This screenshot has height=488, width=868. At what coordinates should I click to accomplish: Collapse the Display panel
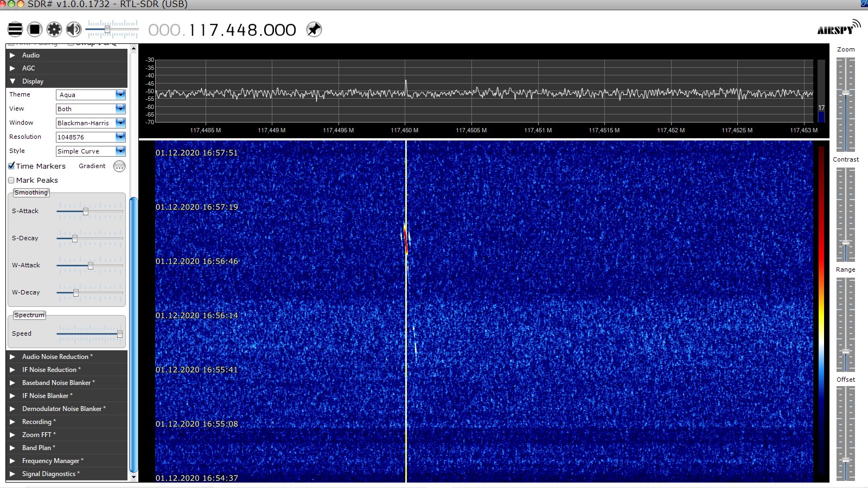(x=67, y=81)
